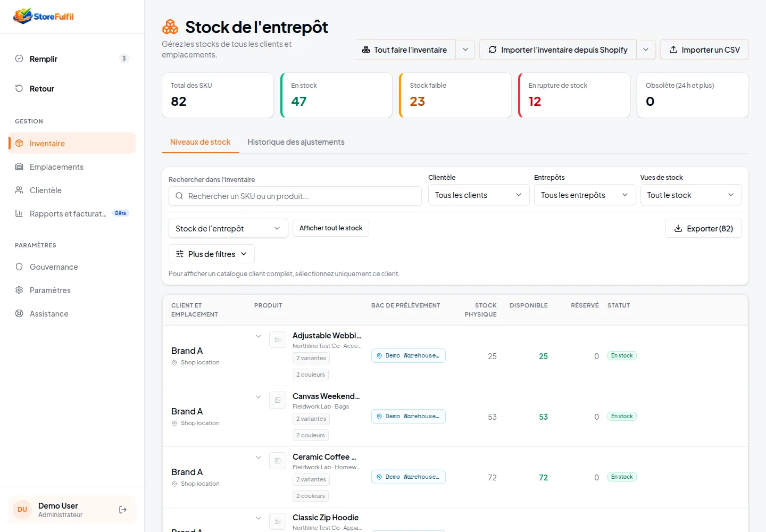Click the search magnifier icon

[x=179, y=196]
